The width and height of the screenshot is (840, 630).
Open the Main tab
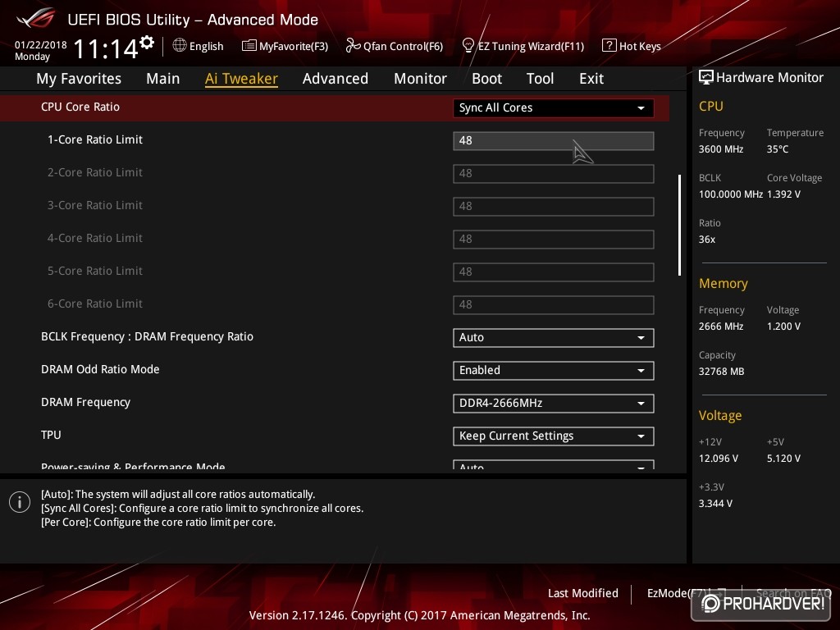163,79
